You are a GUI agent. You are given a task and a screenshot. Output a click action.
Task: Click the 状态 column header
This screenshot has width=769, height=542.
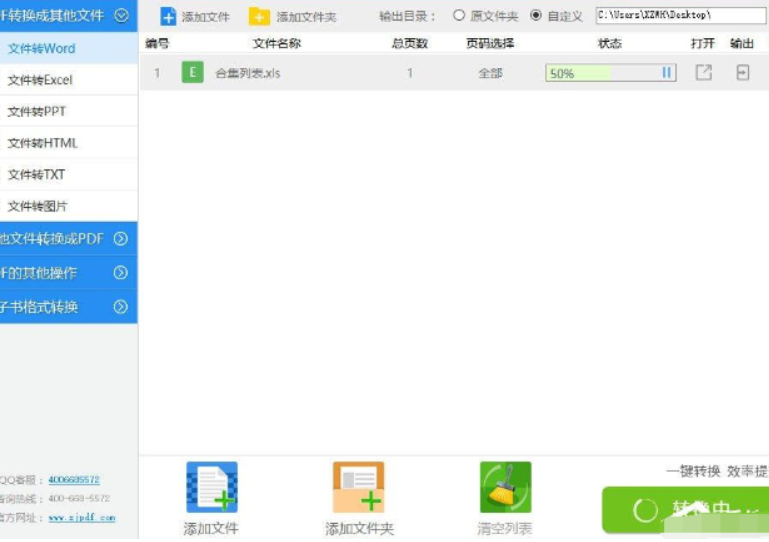click(610, 44)
